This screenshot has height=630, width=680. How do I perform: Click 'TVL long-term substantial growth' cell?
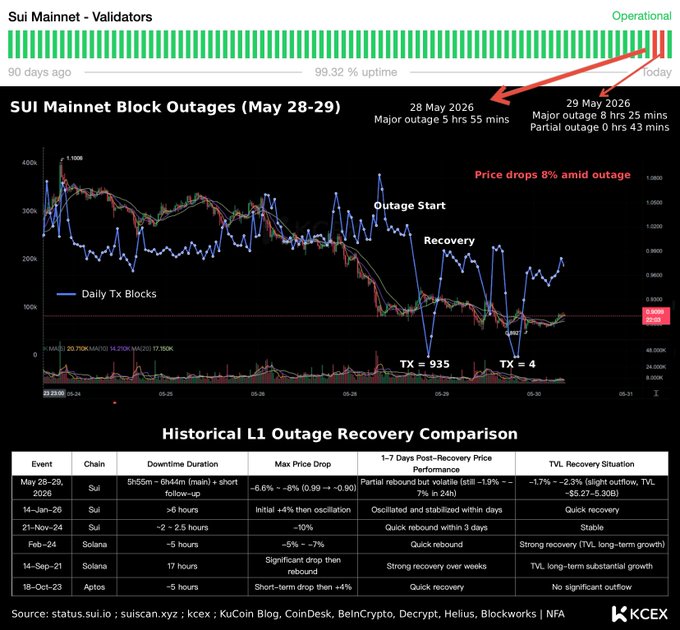(592, 566)
